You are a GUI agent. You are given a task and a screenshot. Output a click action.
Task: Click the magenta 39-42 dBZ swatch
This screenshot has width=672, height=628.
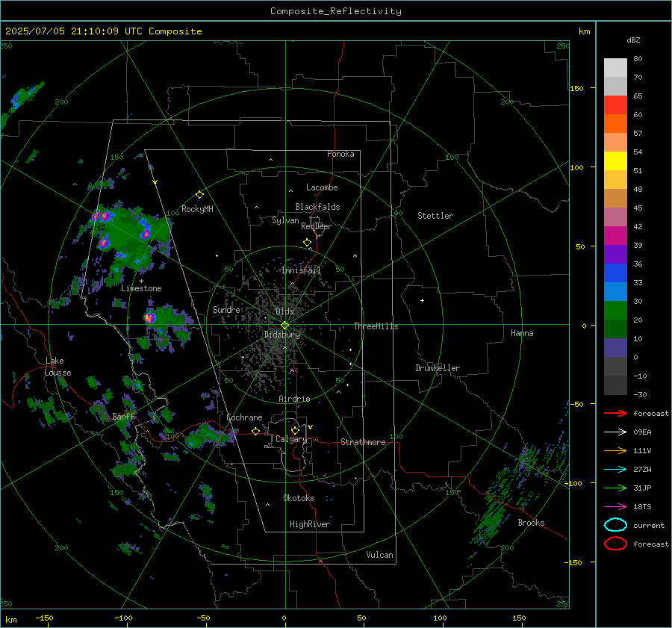615,236
